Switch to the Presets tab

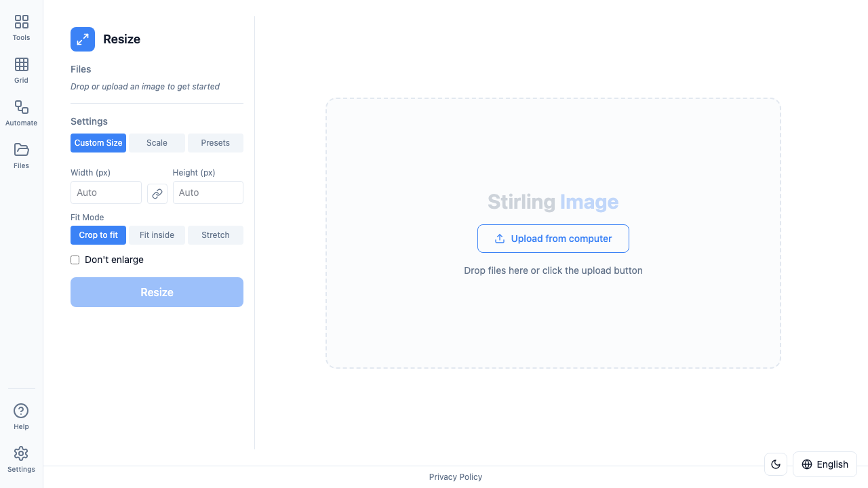coord(216,143)
